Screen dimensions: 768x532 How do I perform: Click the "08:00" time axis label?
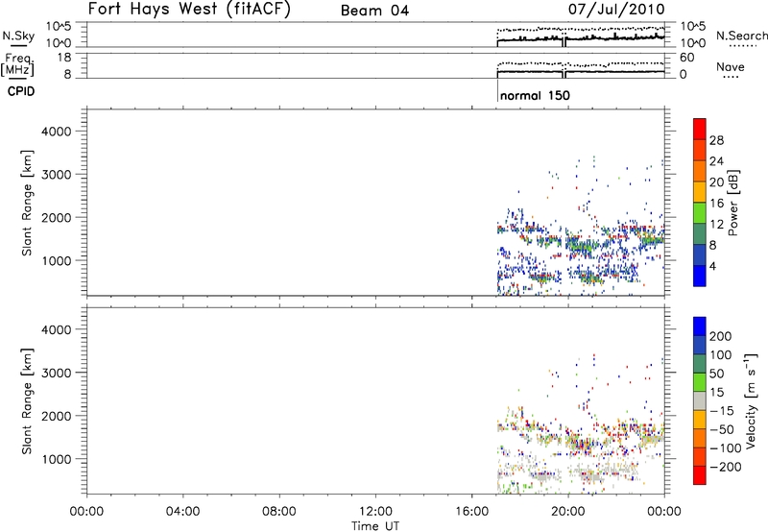[x=278, y=512]
